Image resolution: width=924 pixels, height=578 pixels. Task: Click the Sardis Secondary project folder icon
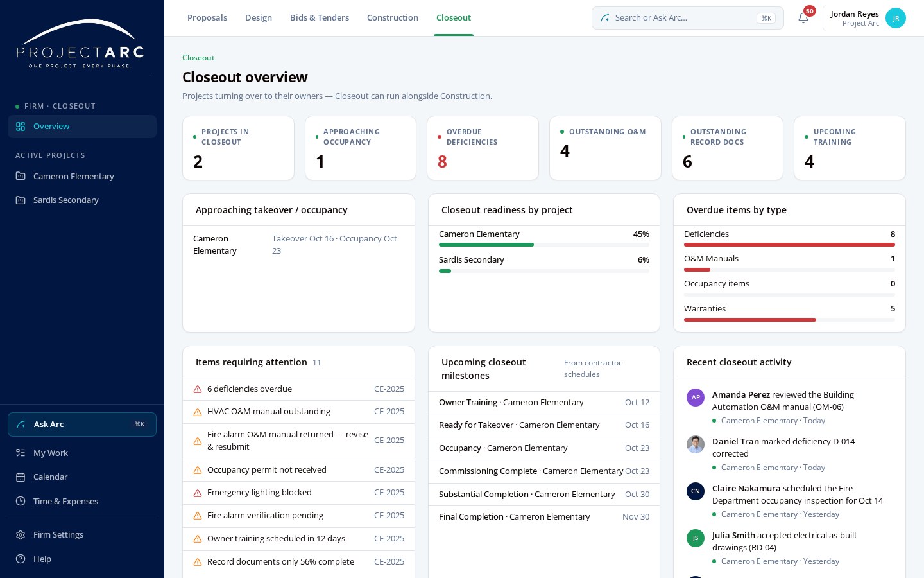[x=21, y=200]
